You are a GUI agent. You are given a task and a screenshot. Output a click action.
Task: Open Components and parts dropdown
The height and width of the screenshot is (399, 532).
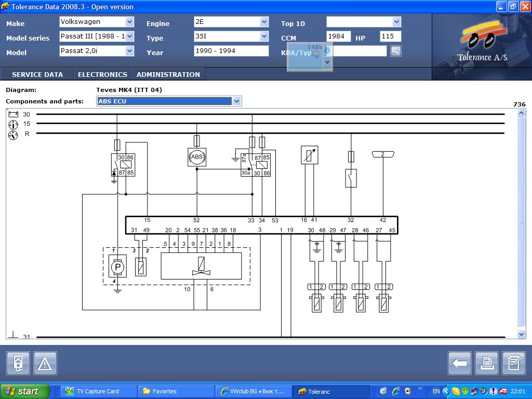(x=236, y=101)
